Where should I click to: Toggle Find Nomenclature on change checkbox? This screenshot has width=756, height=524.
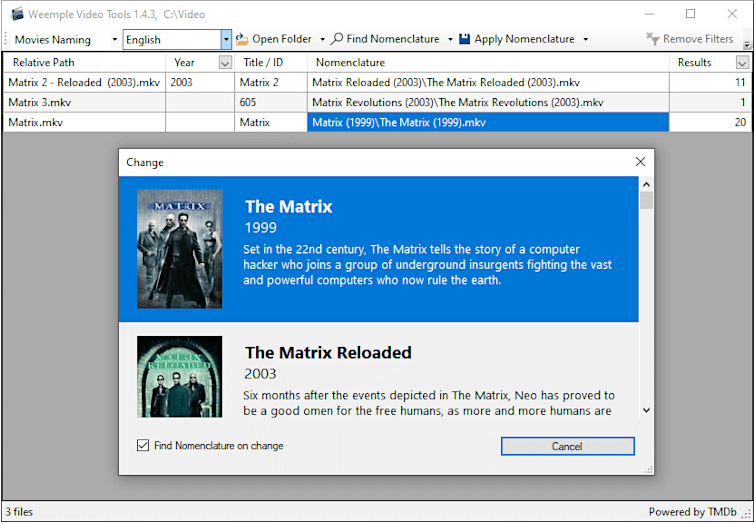(143, 445)
